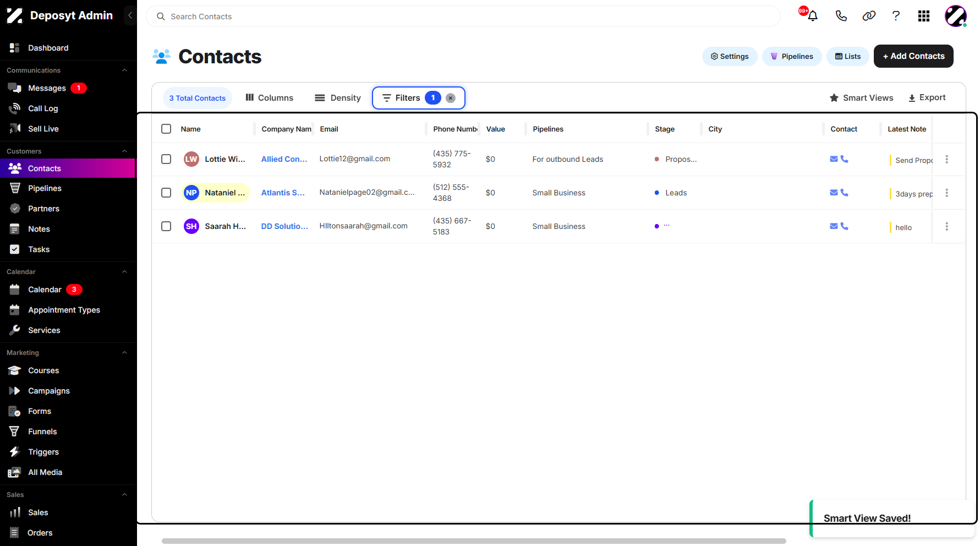Viewport: 980px width, 546px height.
Task: Check the box for Lottie's row
Action: click(x=166, y=159)
